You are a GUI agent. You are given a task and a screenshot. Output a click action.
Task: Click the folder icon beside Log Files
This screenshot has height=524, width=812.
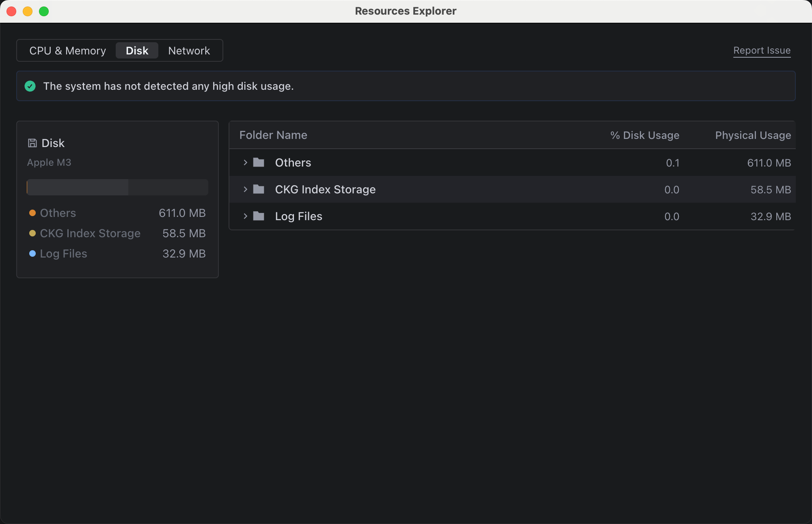tap(259, 216)
